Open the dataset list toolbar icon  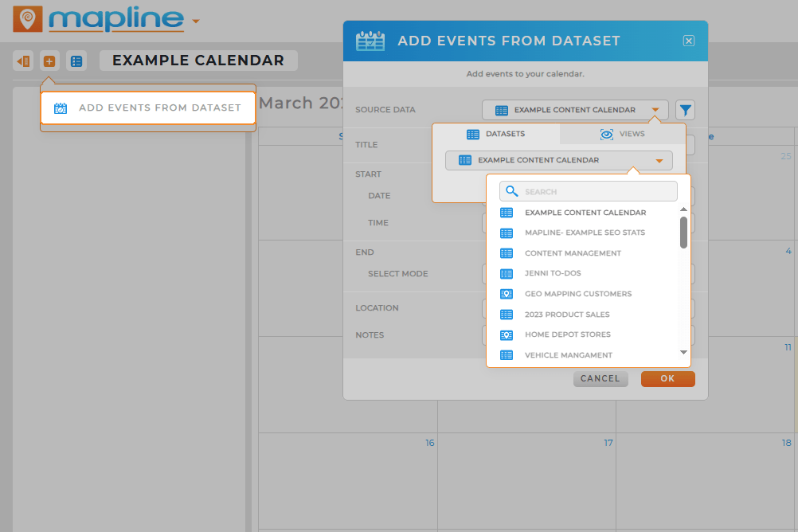pyautogui.click(x=76, y=61)
